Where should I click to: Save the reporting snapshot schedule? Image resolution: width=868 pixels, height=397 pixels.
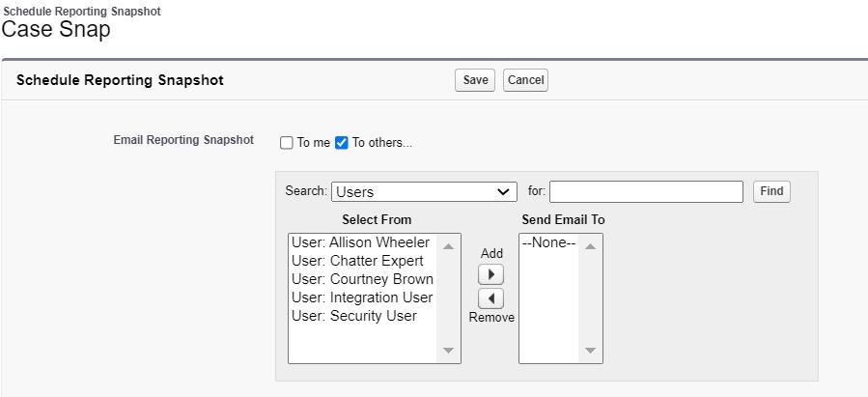tap(475, 80)
